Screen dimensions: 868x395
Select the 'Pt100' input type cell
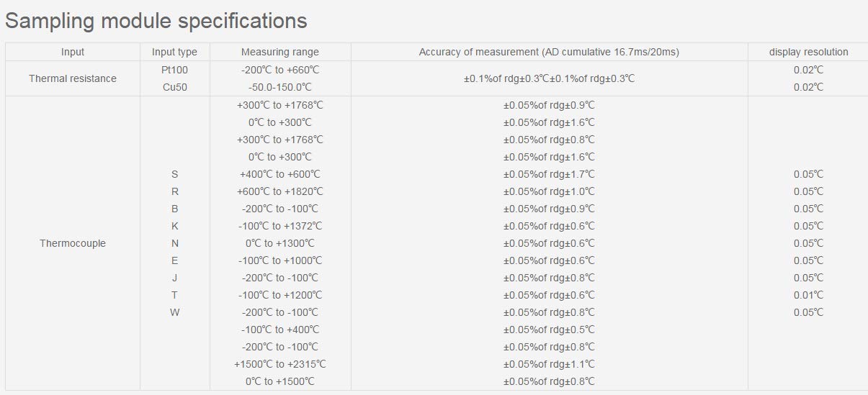(174, 70)
